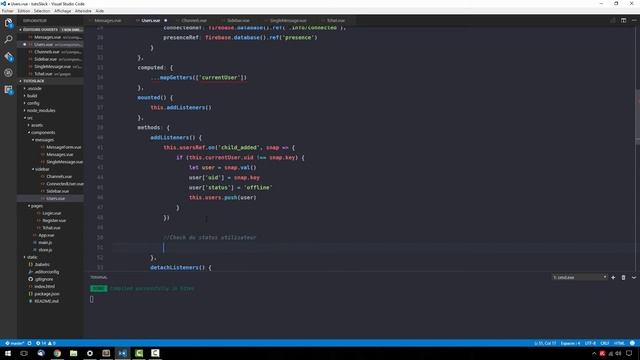The image size is (640, 360).
Task: Open the Fichier menu
Action: click(x=7, y=11)
